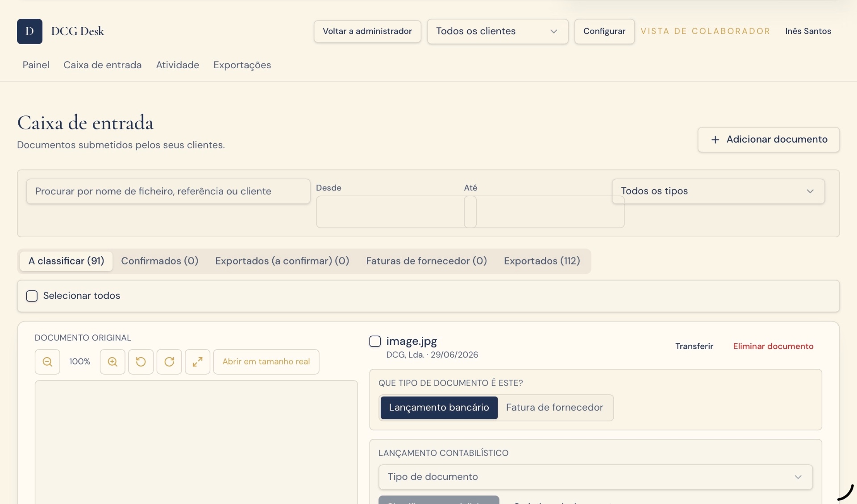
Task: Click the image.jpg file name
Action: [412, 341]
